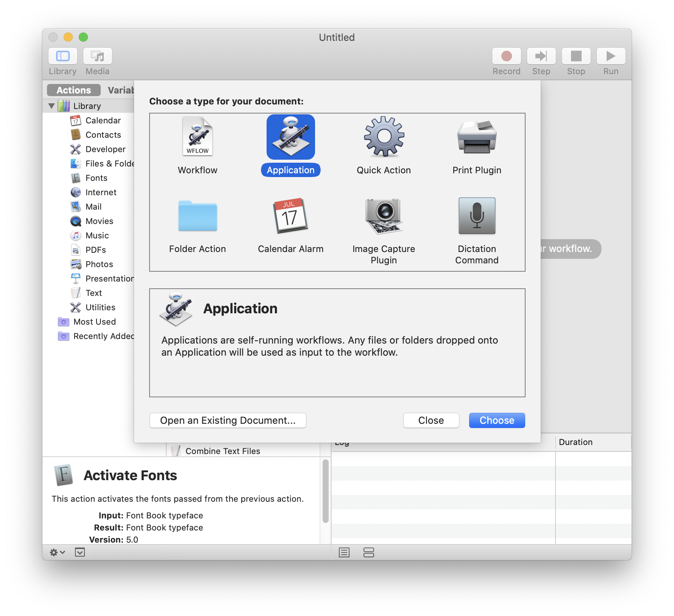Switch to the Variables tab
The height and width of the screenshot is (616, 674).
120,90
